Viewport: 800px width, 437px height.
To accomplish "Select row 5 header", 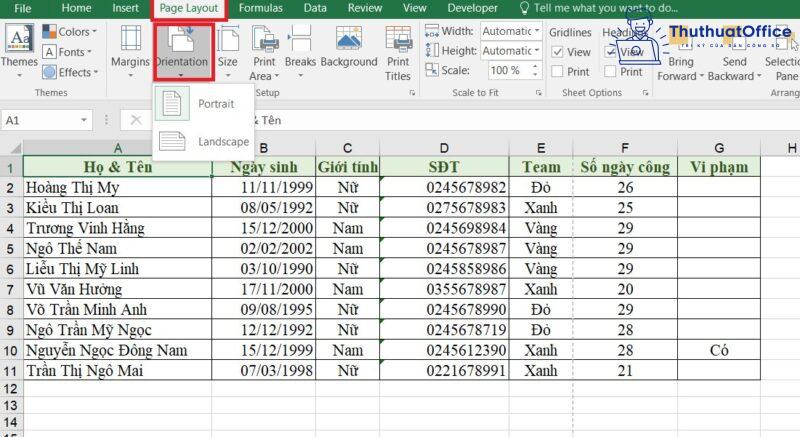I will [x=11, y=248].
